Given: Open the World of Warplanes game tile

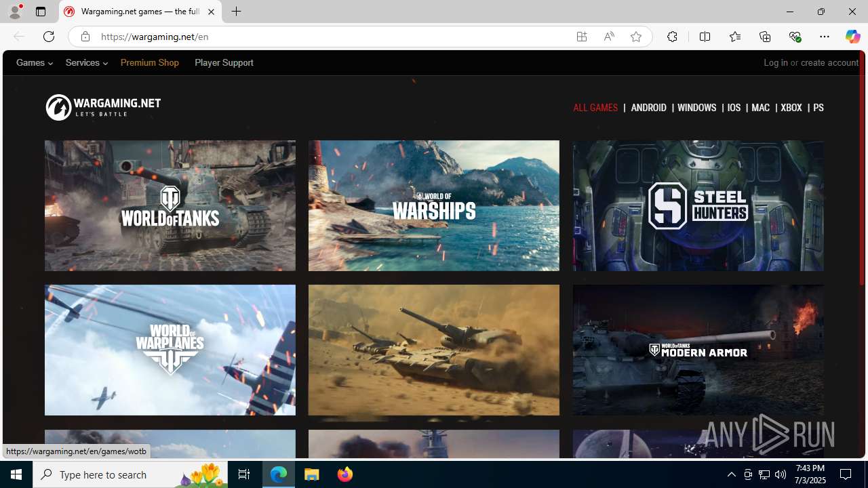Looking at the screenshot, I should (x=170, y=350).
